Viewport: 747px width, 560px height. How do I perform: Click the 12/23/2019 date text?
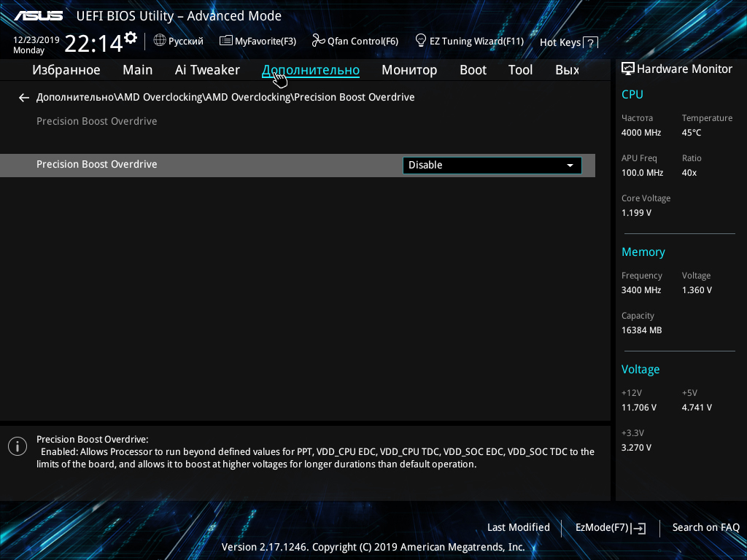[x=36, y=40]
